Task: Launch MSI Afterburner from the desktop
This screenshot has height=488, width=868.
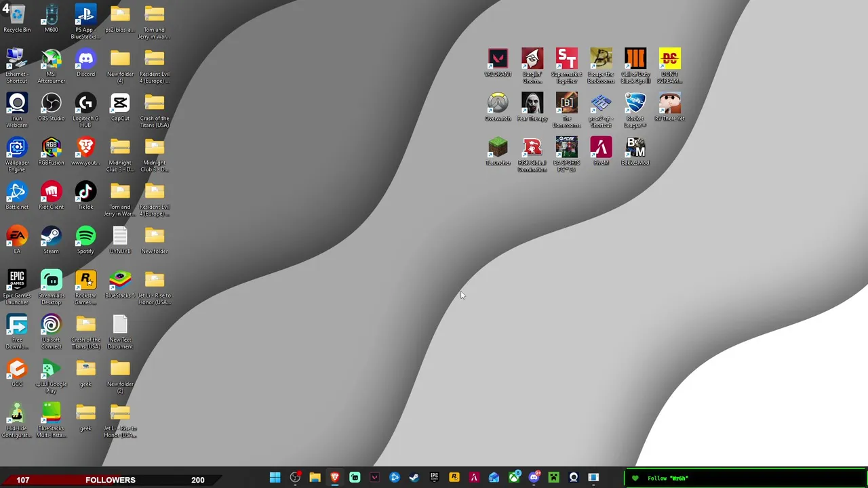Action: [51, 66]
